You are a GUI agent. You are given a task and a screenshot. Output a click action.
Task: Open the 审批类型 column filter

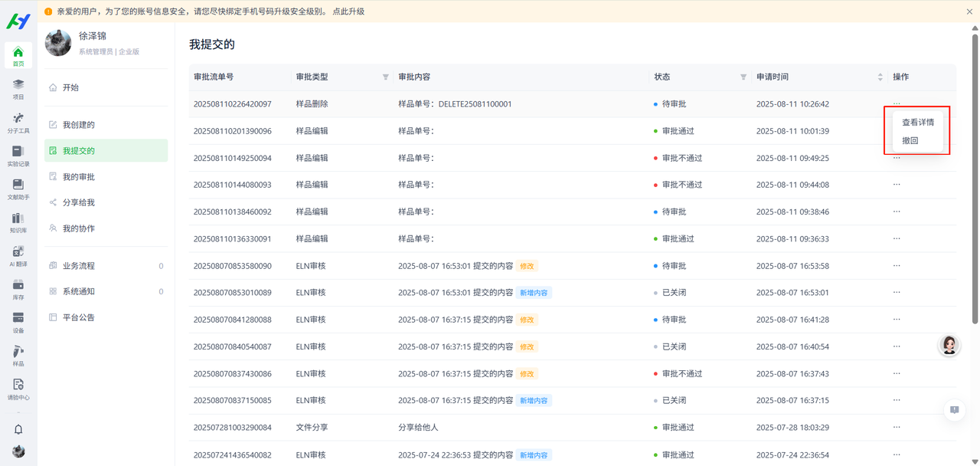[385, 77]
